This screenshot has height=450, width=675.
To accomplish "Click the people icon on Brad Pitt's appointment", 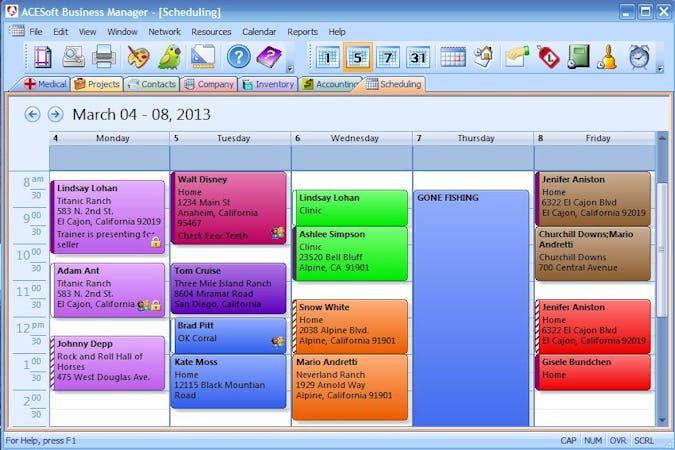I will pos(278,342).
